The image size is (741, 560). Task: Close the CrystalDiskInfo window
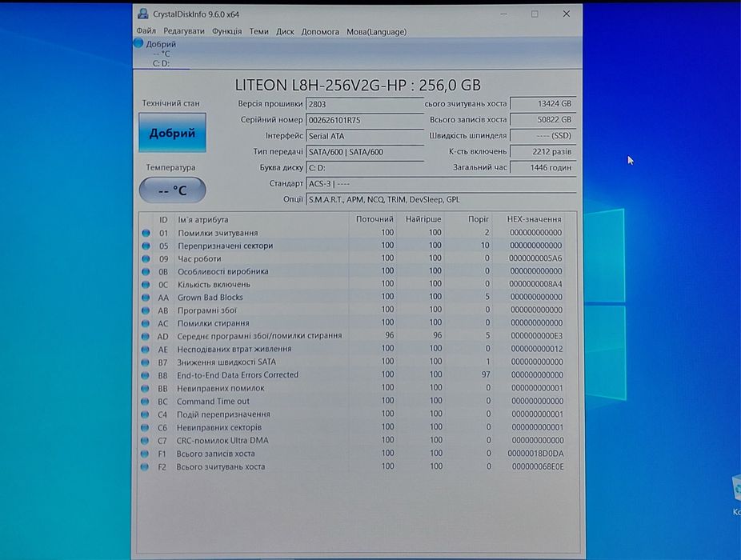(566, 14)
